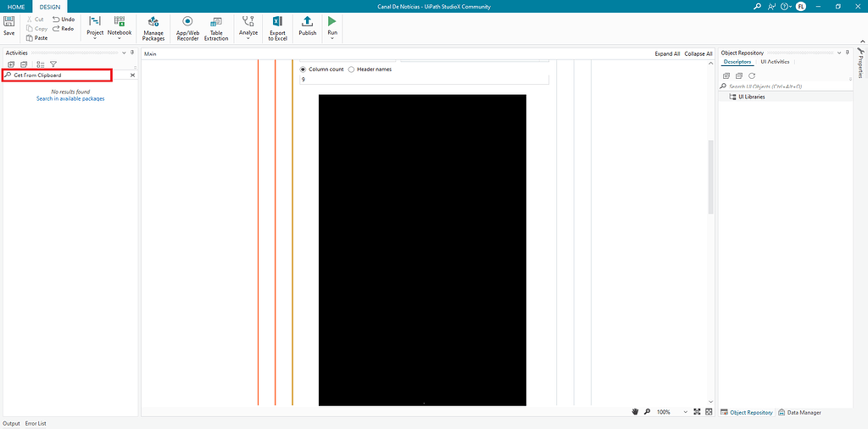Switch to the Descriptors tab
The height and width of the screenshot is (429, 868).
(x=737, y=62)
